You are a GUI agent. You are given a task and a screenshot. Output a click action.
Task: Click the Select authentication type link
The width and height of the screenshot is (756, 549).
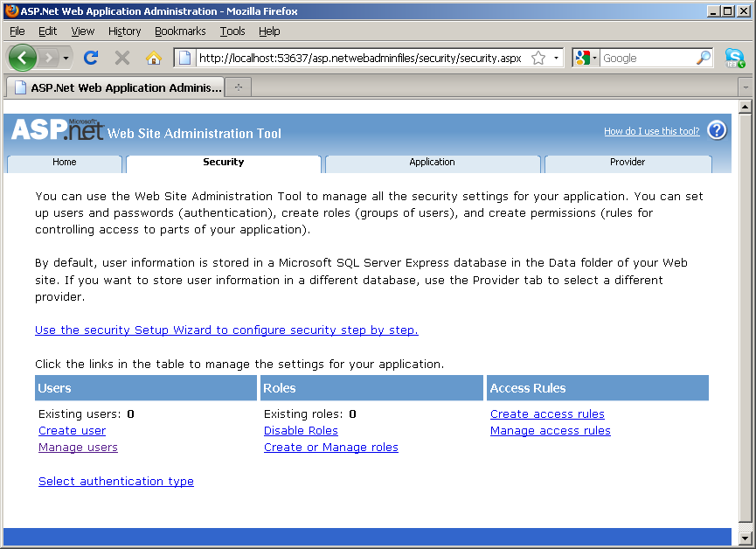[115, 482]
